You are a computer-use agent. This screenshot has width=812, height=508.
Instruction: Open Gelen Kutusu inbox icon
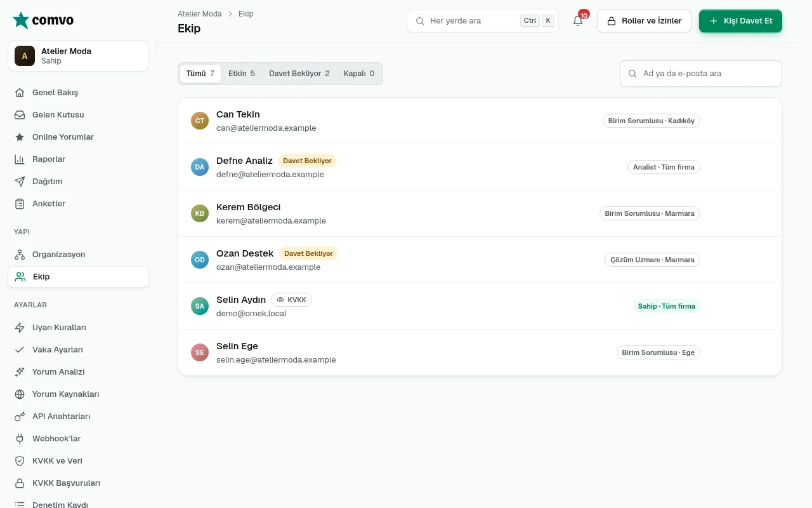click(20, 115)
